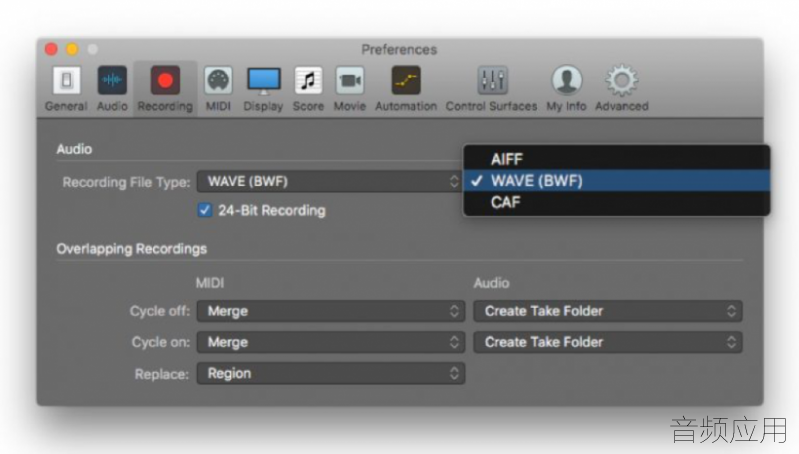Click the Preferences window title
799x454 pixels.
399,49
